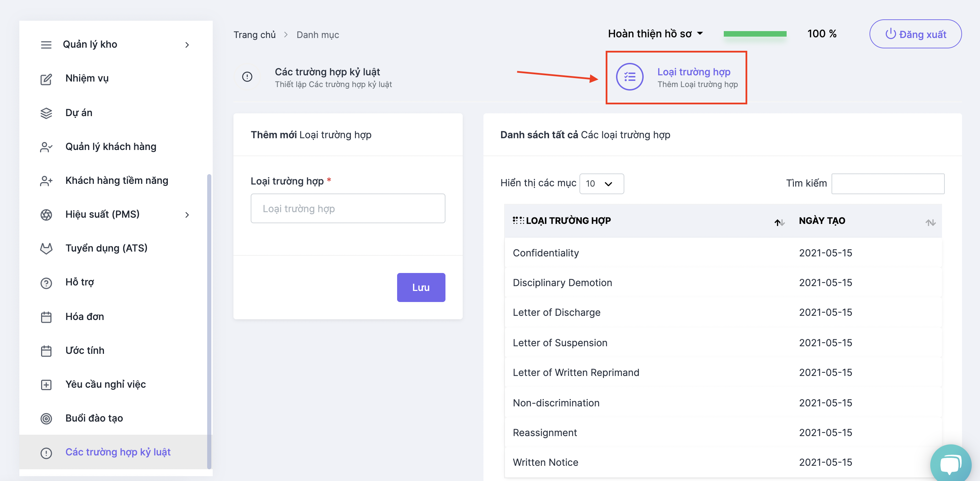Click the sidebar Các trường hợp kỷ luật alert icon
This screenshot has height=481, width=980.
click(x=46, y=453)
